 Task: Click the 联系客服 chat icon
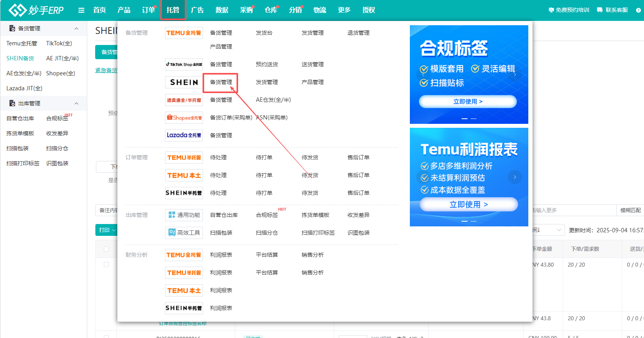point(600,10)
